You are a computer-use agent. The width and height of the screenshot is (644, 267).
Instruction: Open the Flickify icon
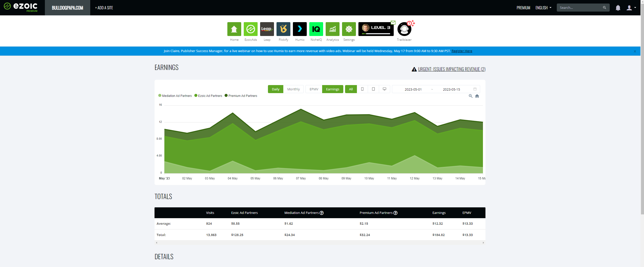283,29
